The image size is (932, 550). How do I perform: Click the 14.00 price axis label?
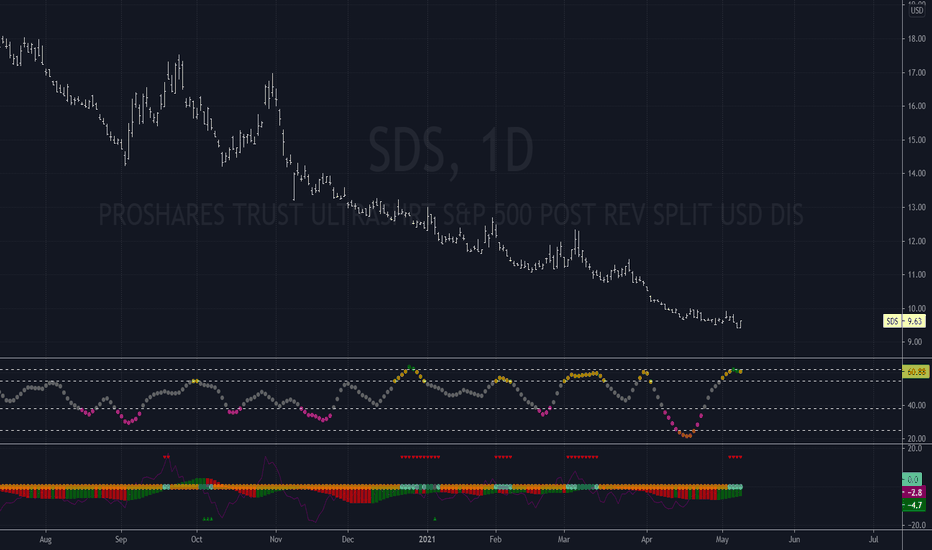pyautogui.click(x=917, y=174)
